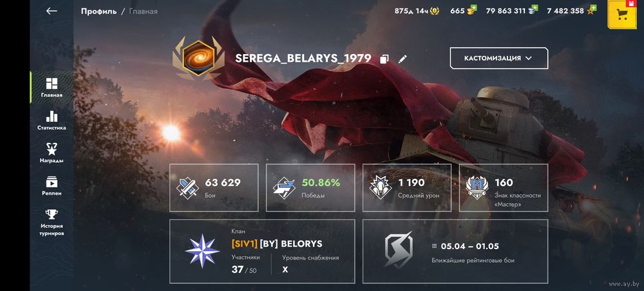This screenshot has height=291, width=644.
Task: Open the clan [SIV1] [BY] BELORYS card
Action: (x=262, y=251)
